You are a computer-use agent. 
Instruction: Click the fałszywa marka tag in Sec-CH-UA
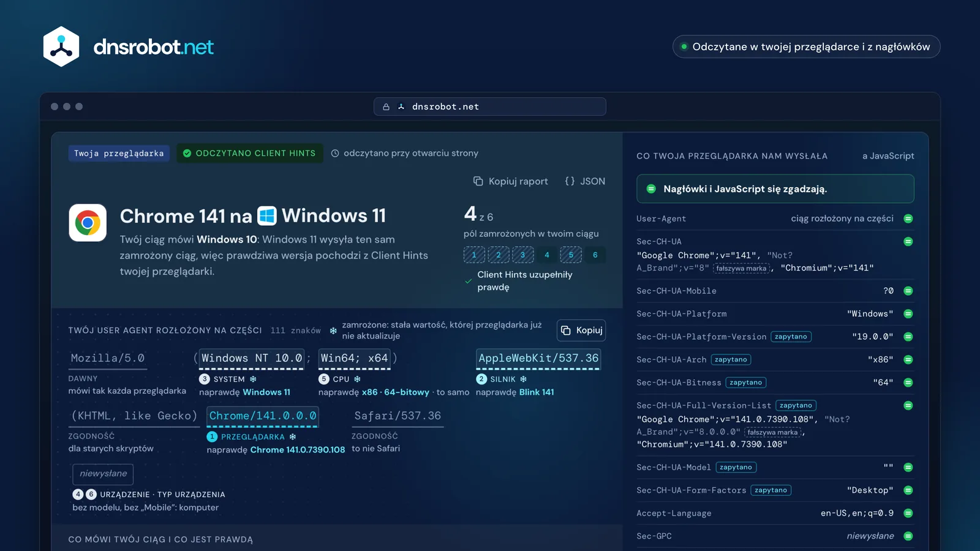tap(741, 269)
